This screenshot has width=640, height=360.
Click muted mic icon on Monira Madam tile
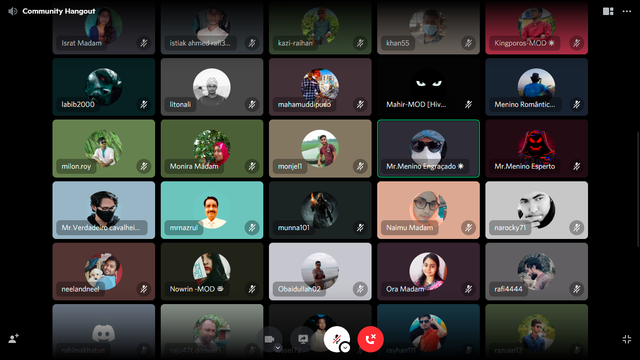pos(252,166)
